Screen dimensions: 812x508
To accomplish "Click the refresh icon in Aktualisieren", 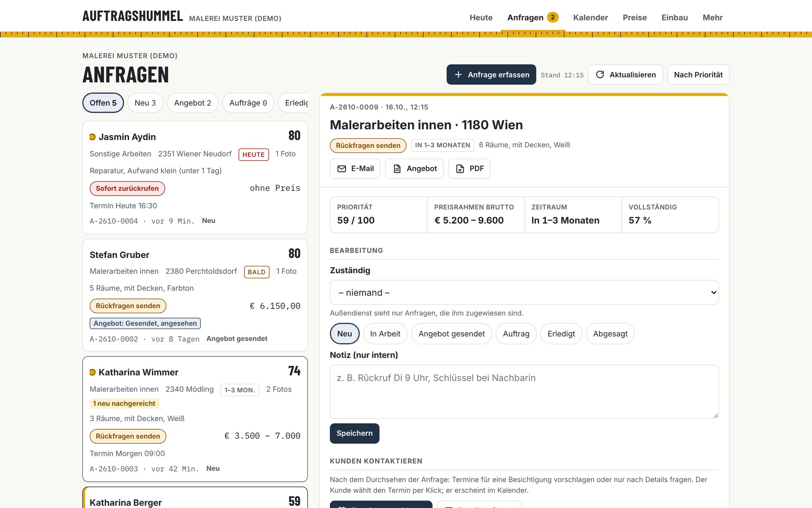I will click(600, 75).
